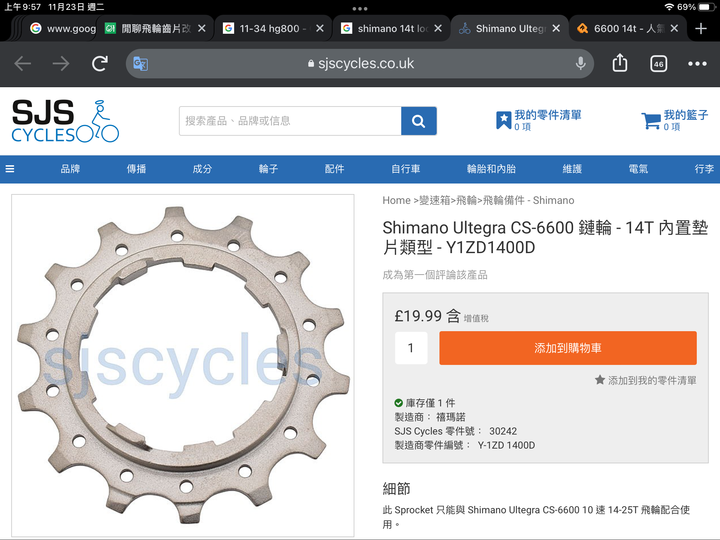720x540 pixels.
Task: Reload the sjscycles page
Action: [x=100, y=63]
